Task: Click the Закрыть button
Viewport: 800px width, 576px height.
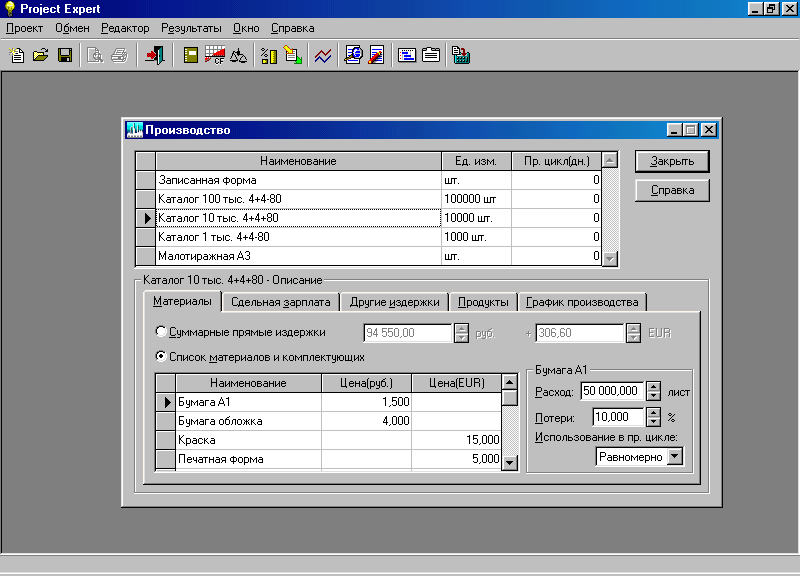Action: [672, 161]
